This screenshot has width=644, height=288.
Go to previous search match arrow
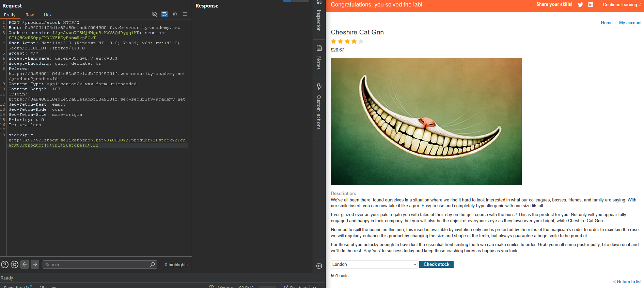tap(25, 264)
